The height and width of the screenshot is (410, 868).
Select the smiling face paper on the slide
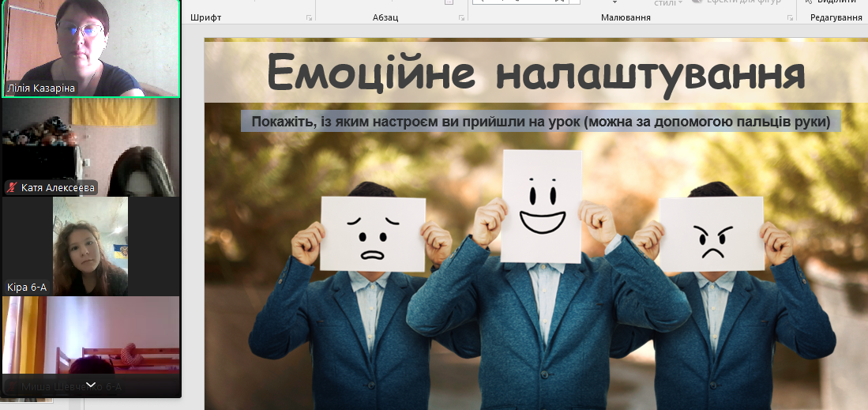point(542,205)
